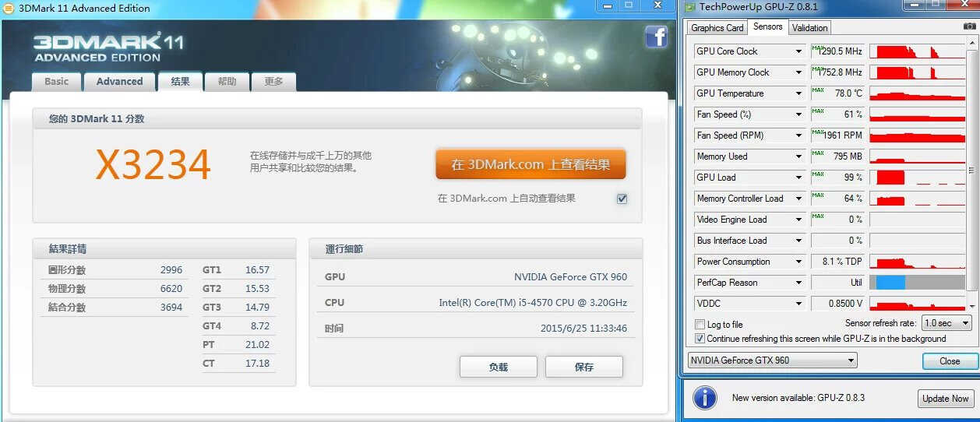Click the Intel Core i5-4570 CPU text

[533, 303]
